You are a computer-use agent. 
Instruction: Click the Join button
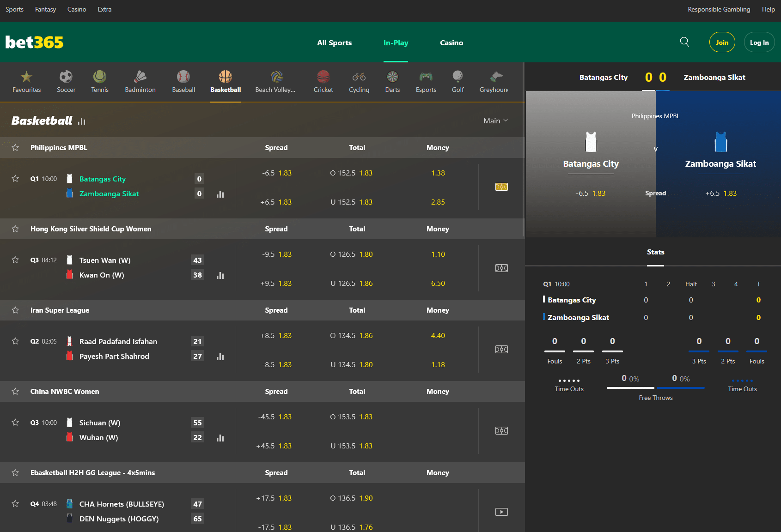click(722, 42)
